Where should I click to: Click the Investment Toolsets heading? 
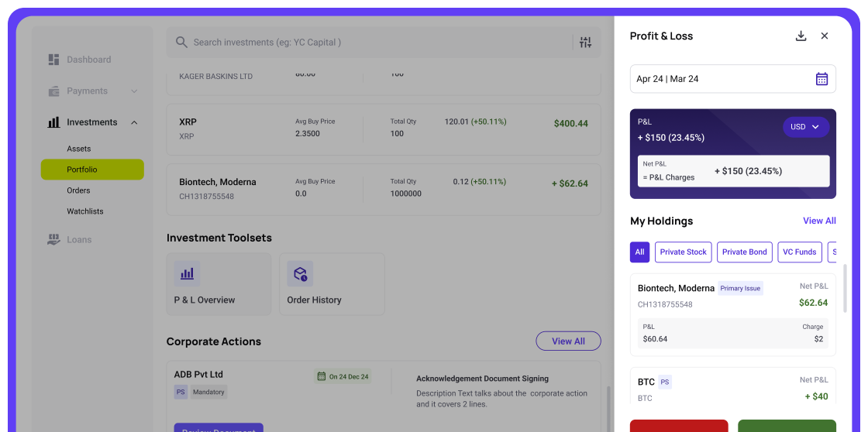coord(219,238)
